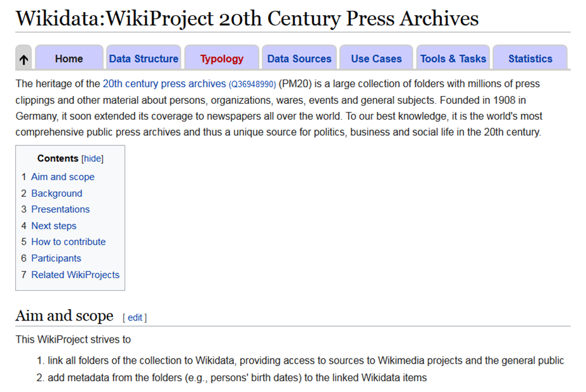Edit the Aim and scope section

[135, 317]
